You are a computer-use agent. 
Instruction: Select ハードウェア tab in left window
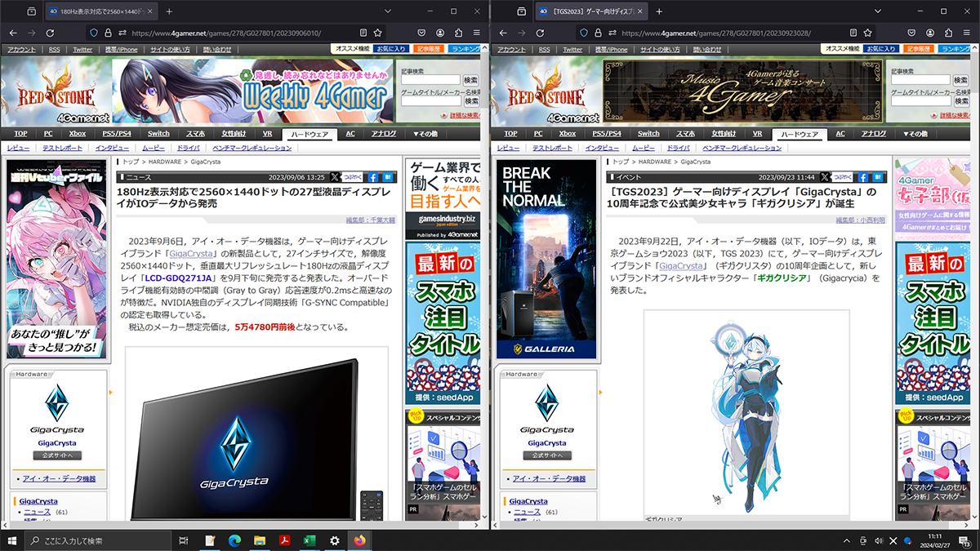309,133
